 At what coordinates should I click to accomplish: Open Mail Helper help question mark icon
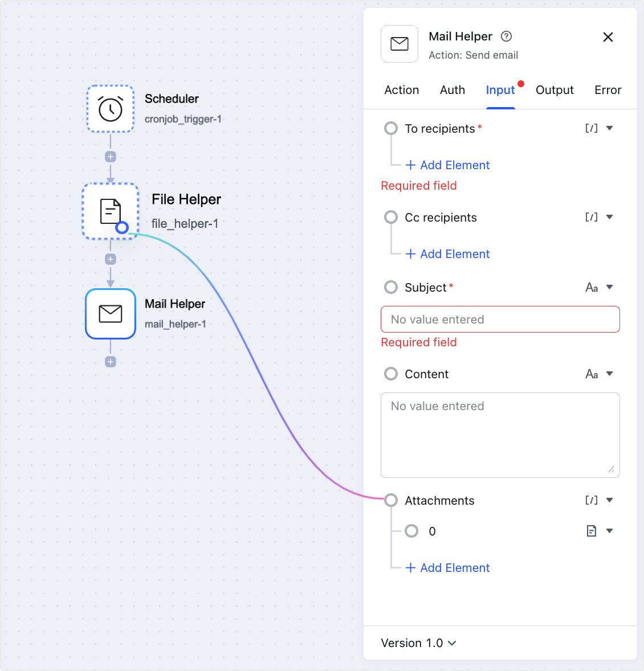[x=506, y=36]
